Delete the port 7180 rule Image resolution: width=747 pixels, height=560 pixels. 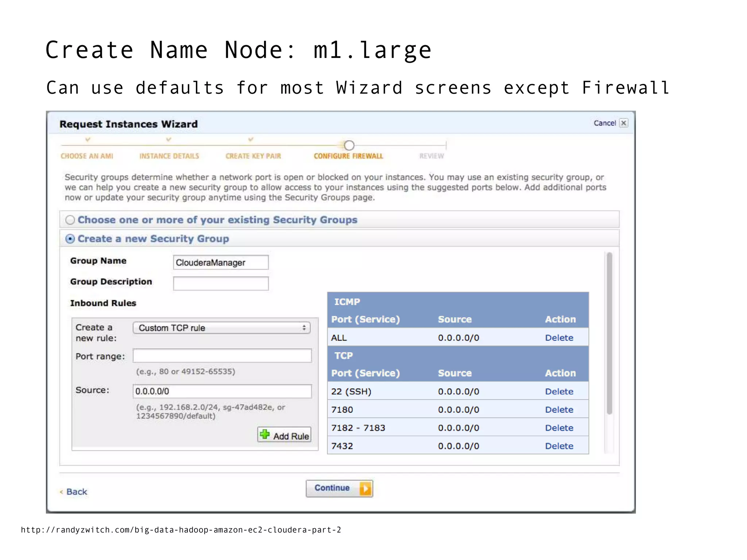tap(559, 409)
